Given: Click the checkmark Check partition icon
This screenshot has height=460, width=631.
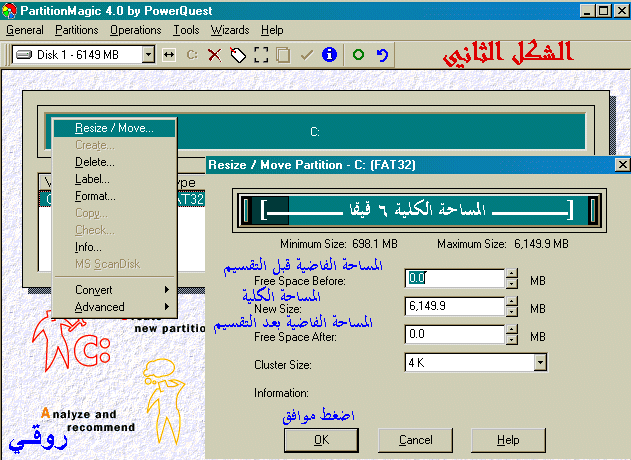Looking at the screenshot, I should [307, 55].
